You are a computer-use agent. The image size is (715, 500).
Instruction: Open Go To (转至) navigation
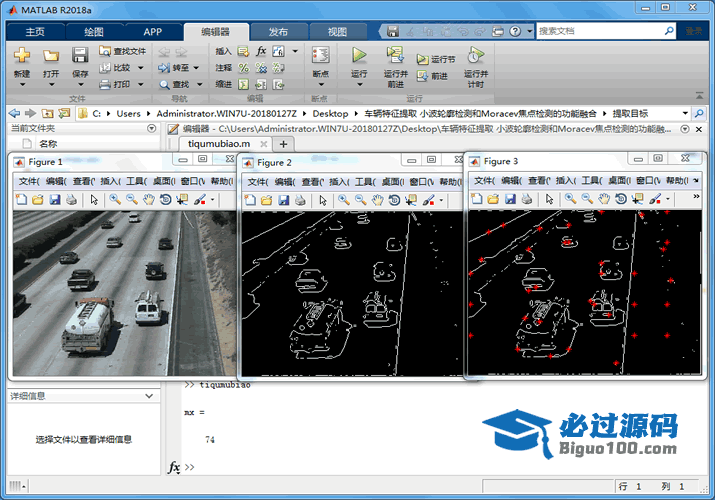tap(173, 68)
